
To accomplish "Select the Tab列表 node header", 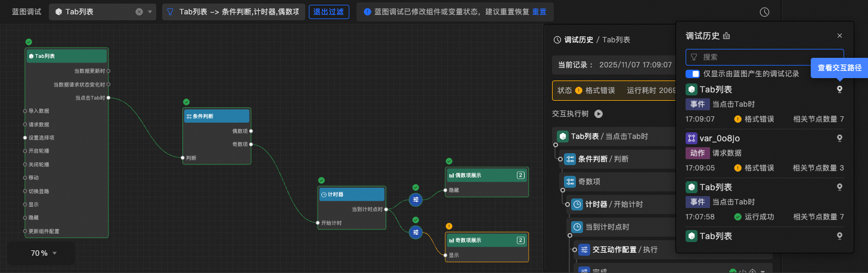I will [x=67, y=56].
